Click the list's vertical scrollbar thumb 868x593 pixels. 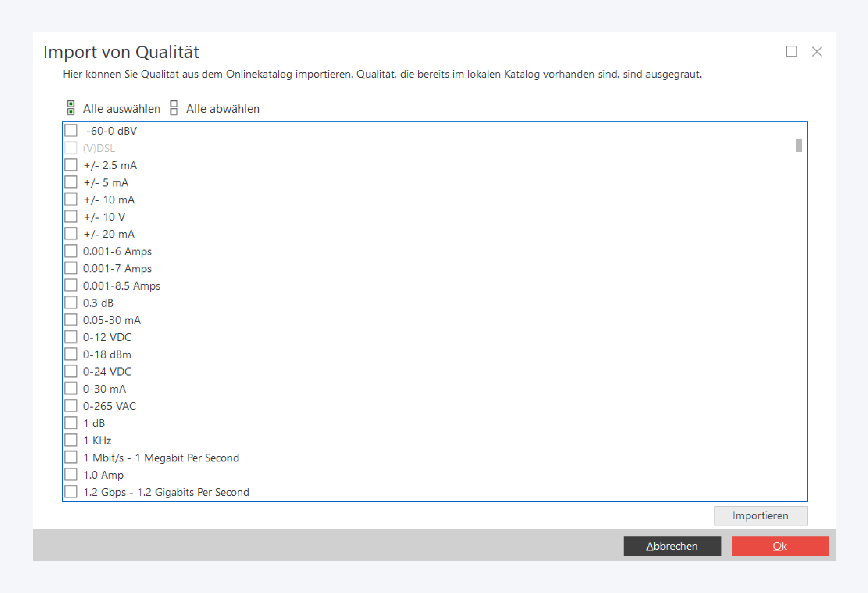(x=798, y=145)
